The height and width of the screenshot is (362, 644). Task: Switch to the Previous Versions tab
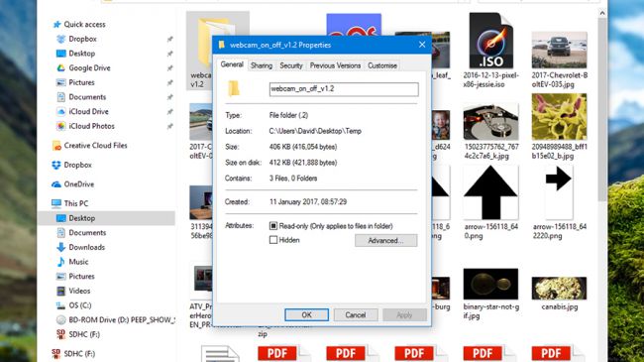point(335,65)
